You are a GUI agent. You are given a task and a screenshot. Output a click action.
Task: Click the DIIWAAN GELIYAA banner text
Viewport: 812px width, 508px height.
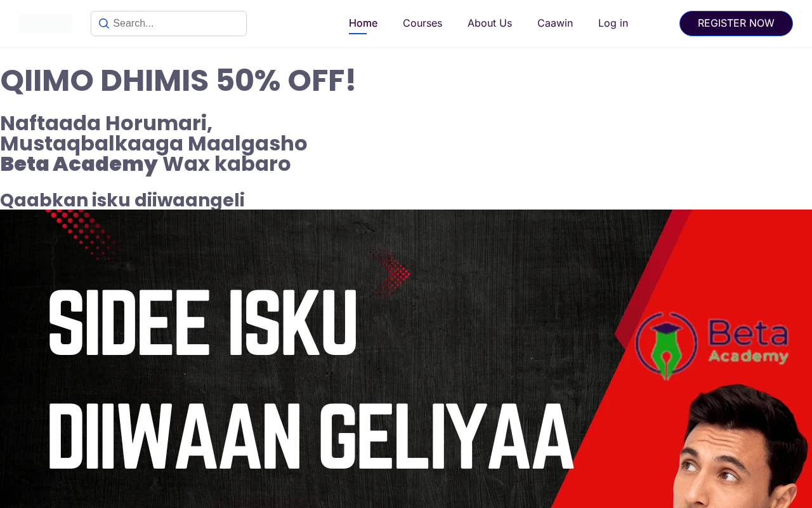[311, 436]
